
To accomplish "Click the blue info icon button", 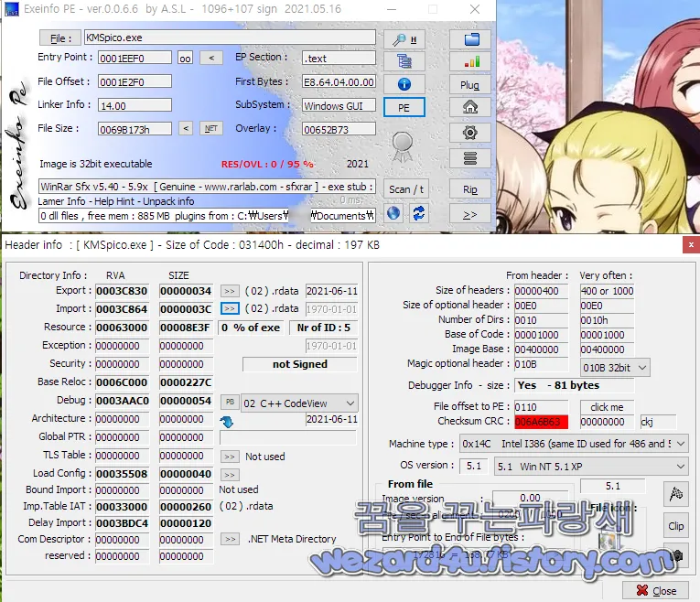I will point(404,84).
